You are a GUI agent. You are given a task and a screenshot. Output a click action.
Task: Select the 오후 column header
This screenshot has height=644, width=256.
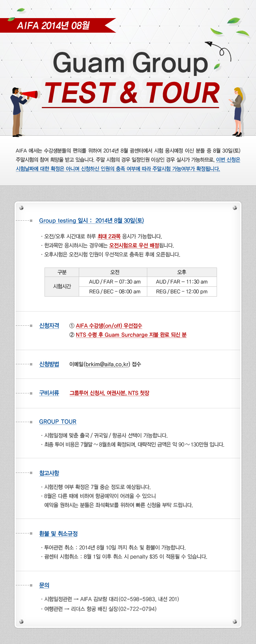[x=182, y=272]
